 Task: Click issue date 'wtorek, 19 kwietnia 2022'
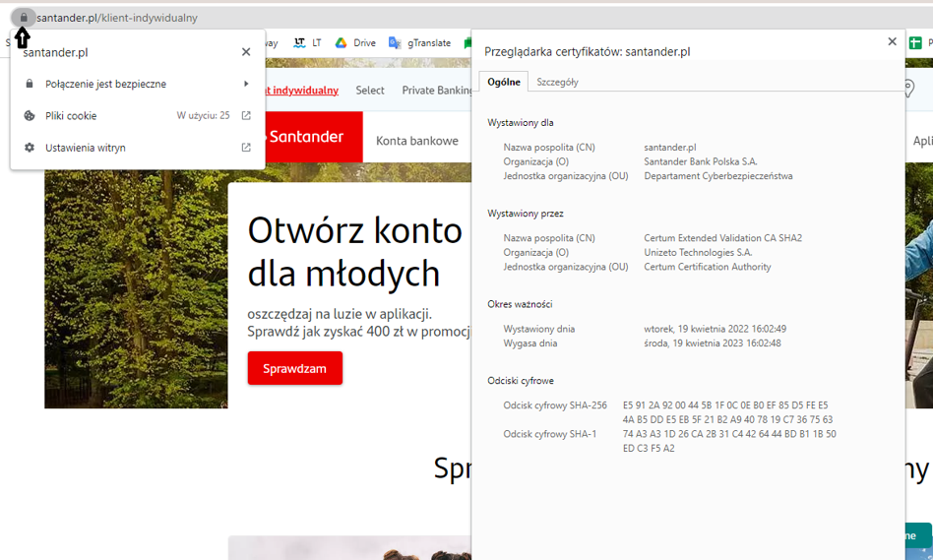pos(715,329)
